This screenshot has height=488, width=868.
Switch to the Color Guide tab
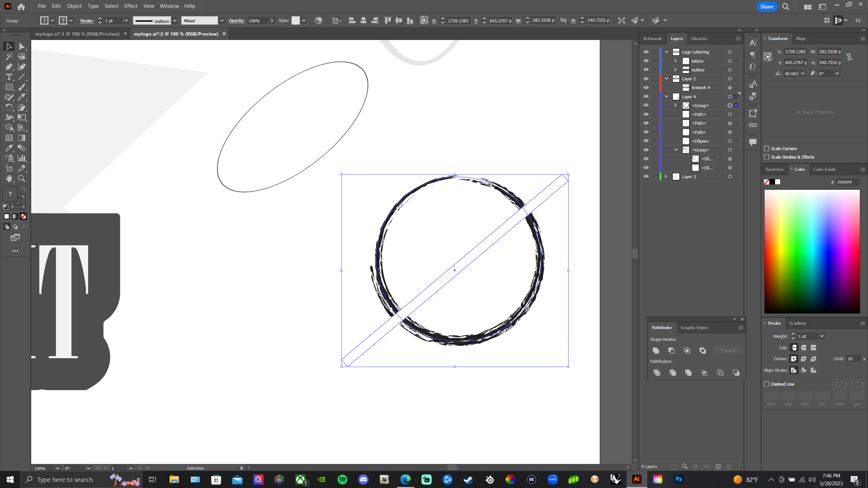point(825,169)
